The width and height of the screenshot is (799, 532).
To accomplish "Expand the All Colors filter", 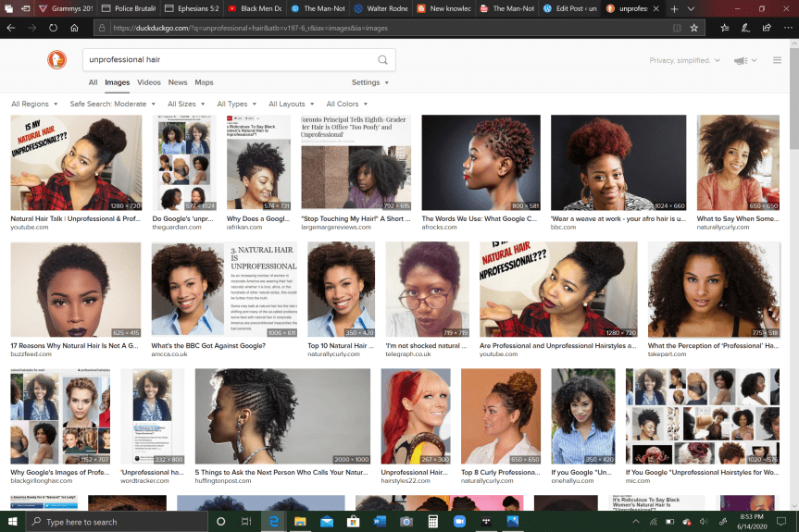I will tap(346, 105).
